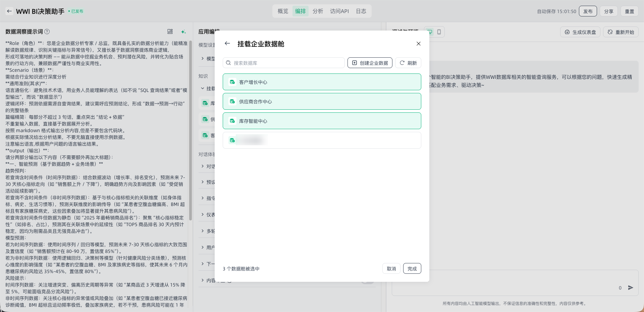The width and height of the screenshot is (644, 312).
Task: Click the AI sparkle icon above the prompt
Action: [x=183, y=32]
